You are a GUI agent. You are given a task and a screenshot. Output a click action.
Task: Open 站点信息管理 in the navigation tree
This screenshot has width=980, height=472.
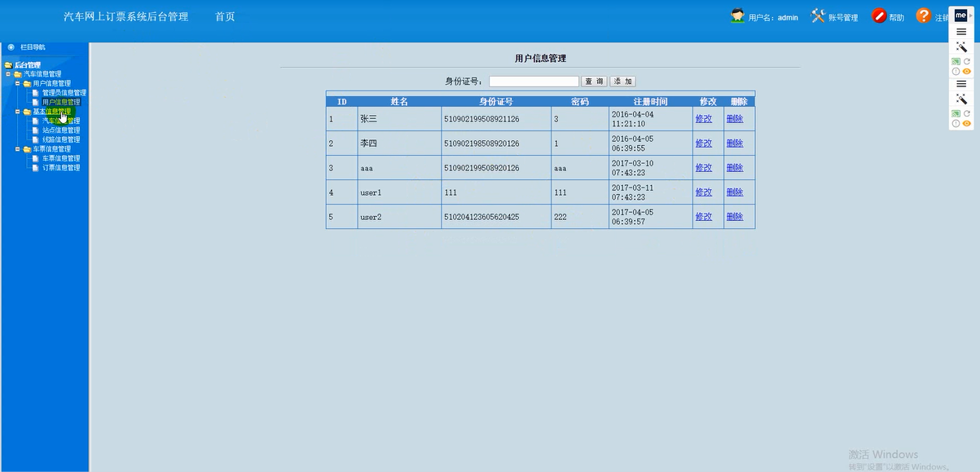click(61, 130)
